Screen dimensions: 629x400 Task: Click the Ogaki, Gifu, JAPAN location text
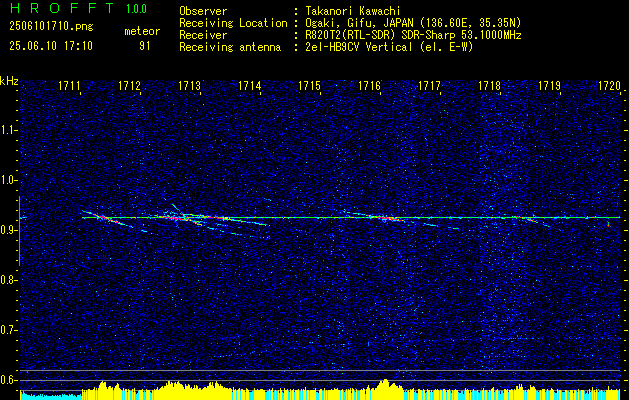[x=414, y=23]
